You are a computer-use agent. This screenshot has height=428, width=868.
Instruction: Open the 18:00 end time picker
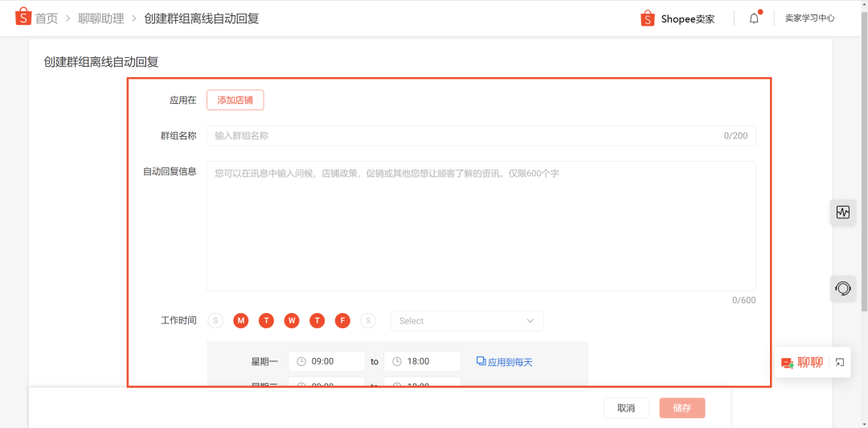pyautogui.click(x=423, y=362)
